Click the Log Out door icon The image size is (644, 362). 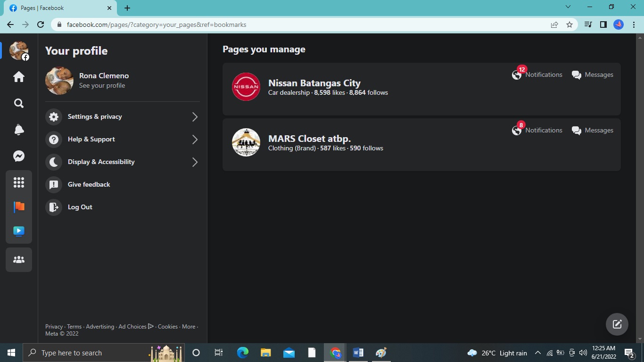tap(54, 207)
